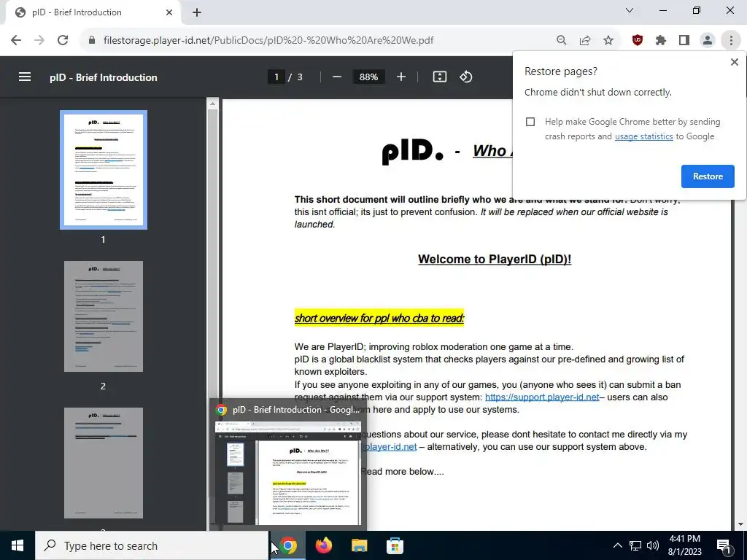The image size is (747, 560).
Task: Bookmark this tab with star icon
Action: [608, 41]
